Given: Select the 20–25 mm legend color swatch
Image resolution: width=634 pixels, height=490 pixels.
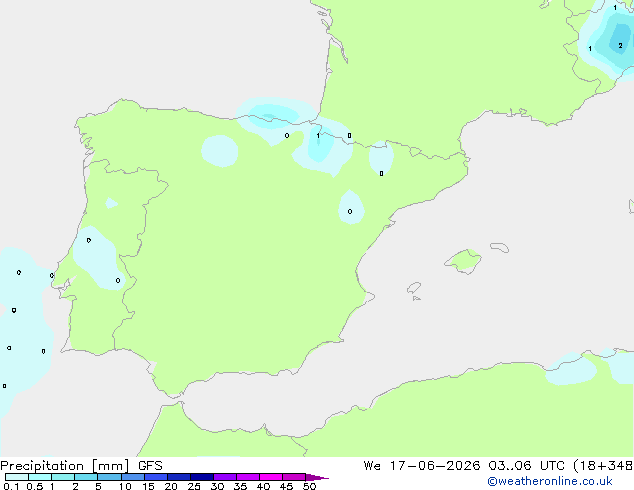Looking at the screenshot, I should (178, 477).
